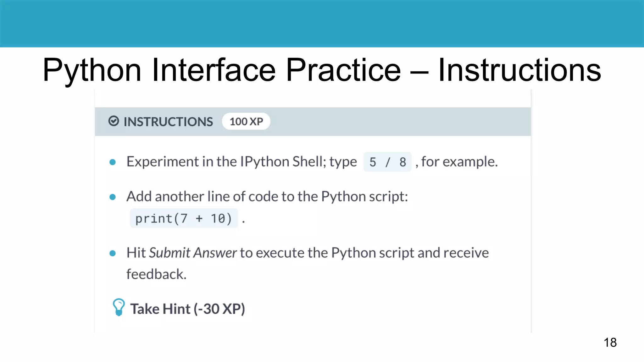Click the 'Add another line of code' text
The width and height of the screenshot is (644, 362).
coord(267,197)
